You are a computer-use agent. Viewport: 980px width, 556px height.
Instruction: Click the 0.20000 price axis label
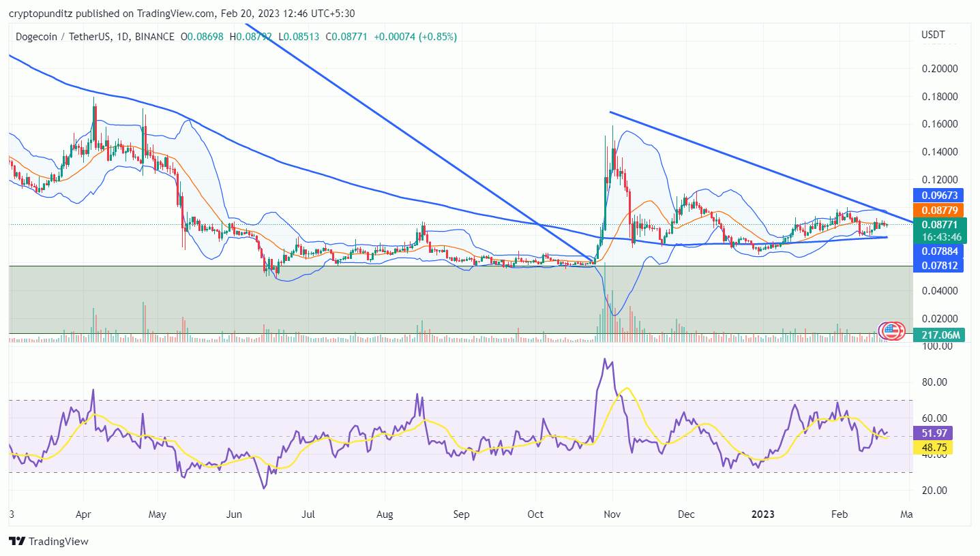[939, 69]
